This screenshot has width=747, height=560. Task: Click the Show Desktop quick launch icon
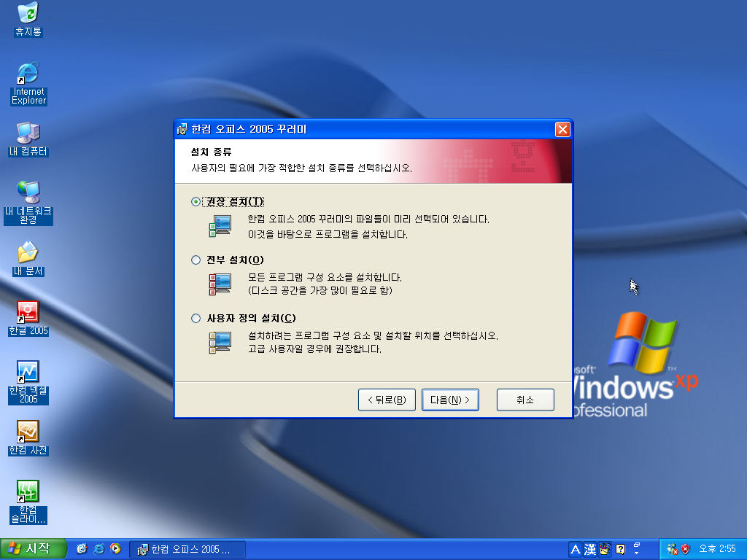[82, 549]
